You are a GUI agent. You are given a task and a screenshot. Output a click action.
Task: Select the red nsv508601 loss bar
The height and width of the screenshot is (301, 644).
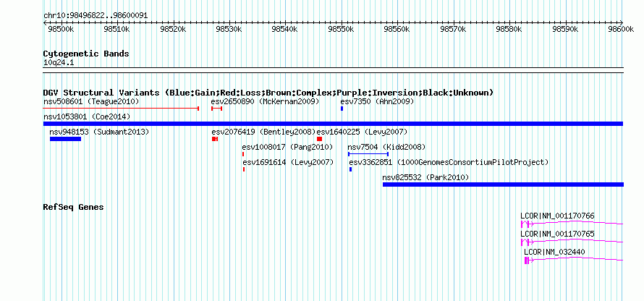pyautogui.click(x=121, y=109)
